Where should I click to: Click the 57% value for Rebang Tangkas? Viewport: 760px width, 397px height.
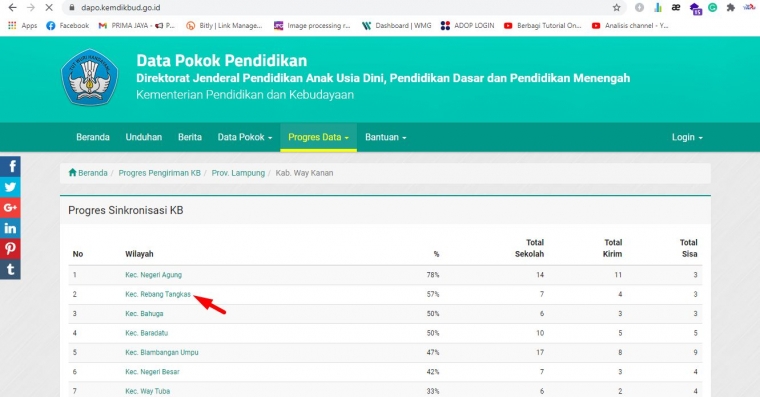pyautogui.click(x=433, y=294)
